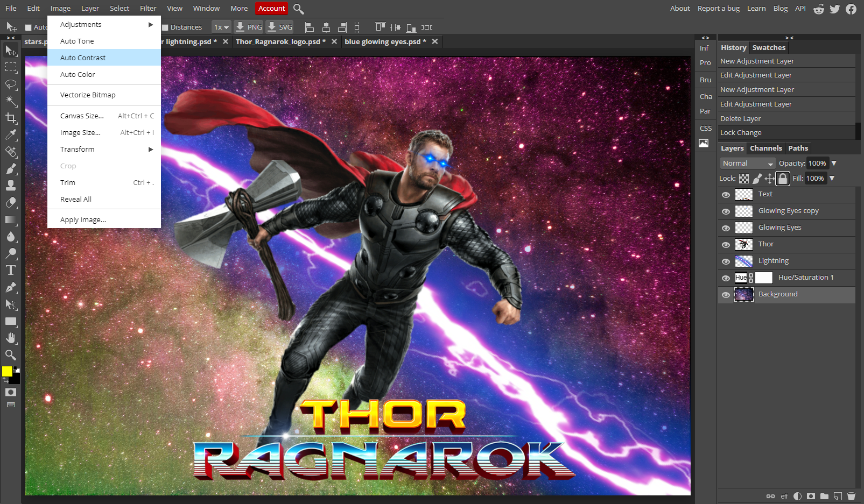Image resolution: width=864 pixels, height=504 pixels.
Task: Switch to the Swatches tab
Action: (769, 48)
